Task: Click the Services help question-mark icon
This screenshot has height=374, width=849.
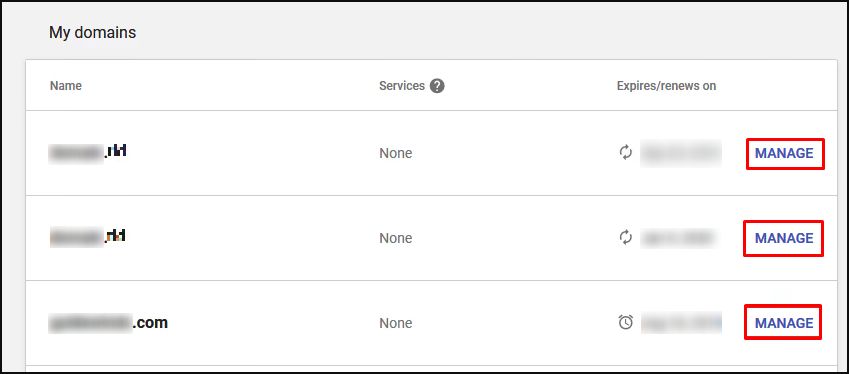Action: 437,86
